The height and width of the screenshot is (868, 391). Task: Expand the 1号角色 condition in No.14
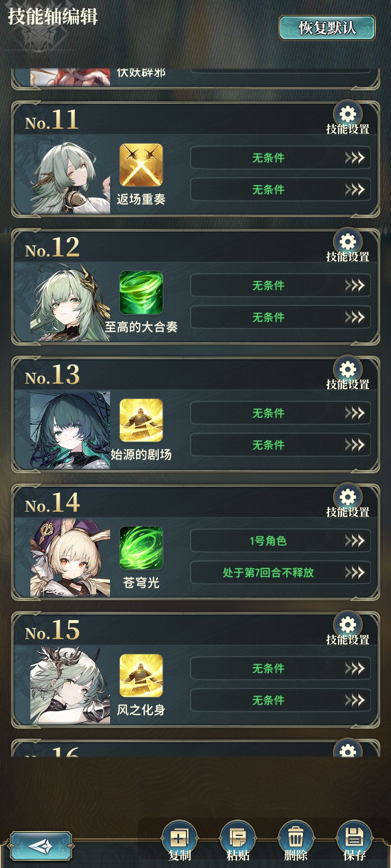(x=281, y=541)
